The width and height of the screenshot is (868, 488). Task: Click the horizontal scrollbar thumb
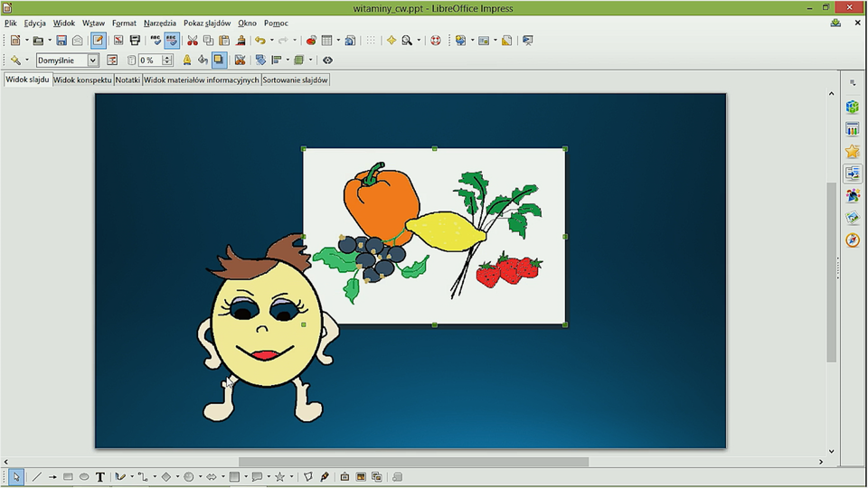[x=413, y=462]
